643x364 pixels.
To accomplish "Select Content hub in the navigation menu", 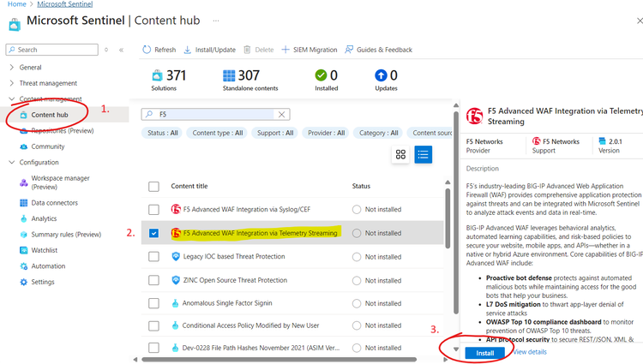I will point(49,115).
